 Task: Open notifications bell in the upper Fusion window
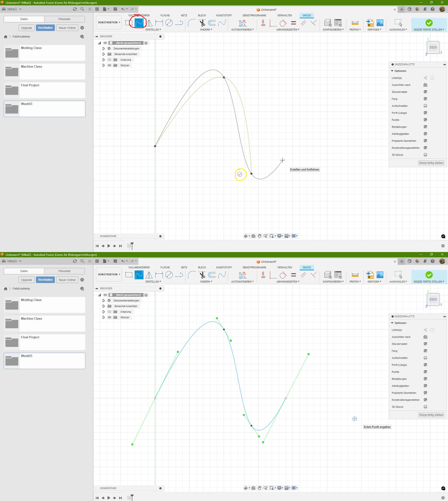pyautogui.click(x=425, y=9)
